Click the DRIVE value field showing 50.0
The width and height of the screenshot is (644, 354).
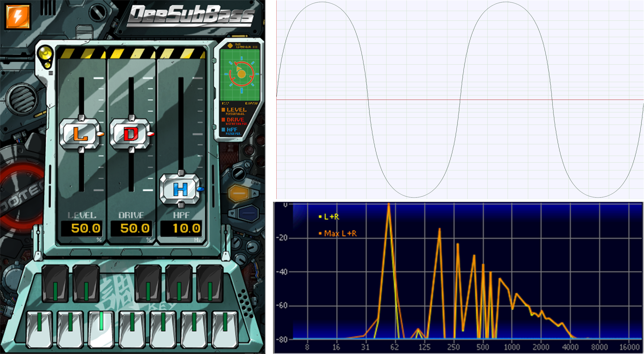click(131, 228)
